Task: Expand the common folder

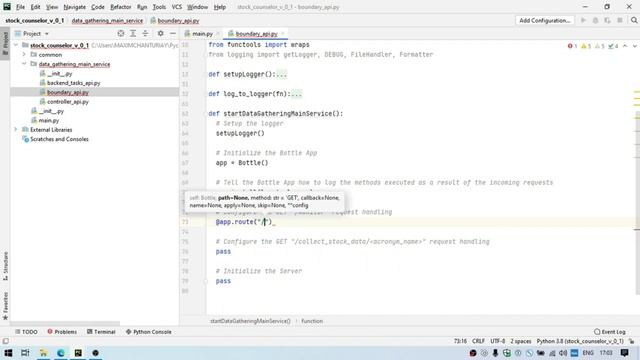Action: click(24, 54)
